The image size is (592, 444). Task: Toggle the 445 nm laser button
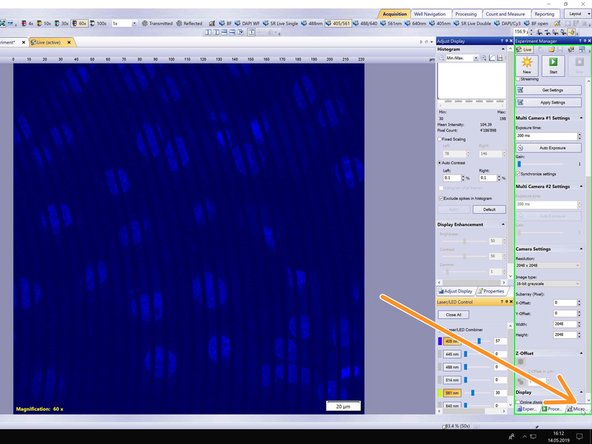click(452, 354)
